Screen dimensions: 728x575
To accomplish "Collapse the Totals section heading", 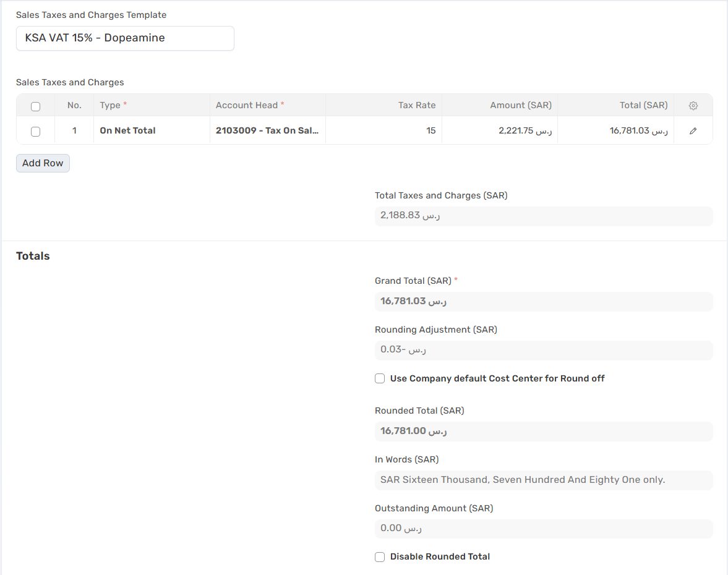I will tap(33, 256).
